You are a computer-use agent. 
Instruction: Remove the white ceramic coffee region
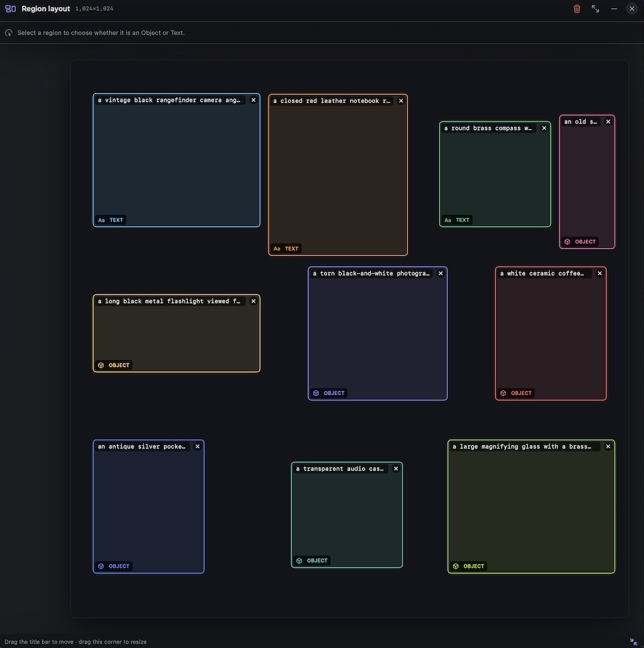[600, 273]
